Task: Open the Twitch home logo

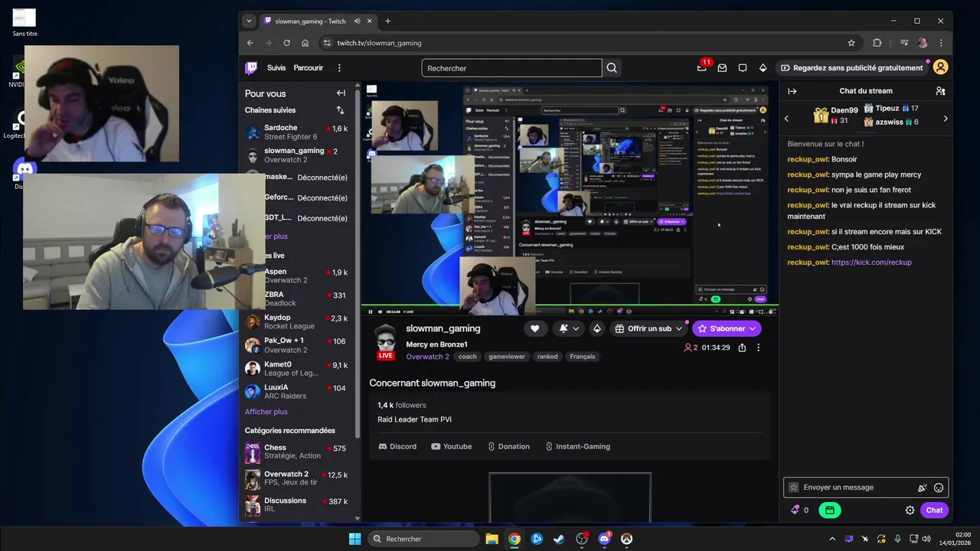Action: tap(251, 68)
